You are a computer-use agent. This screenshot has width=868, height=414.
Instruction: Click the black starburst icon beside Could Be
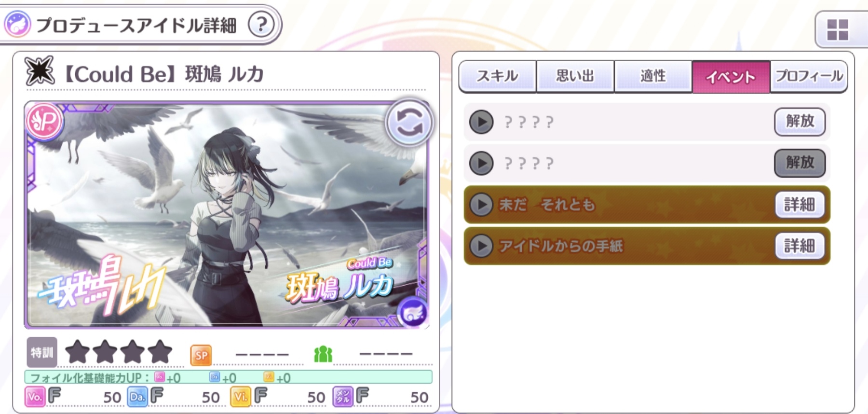point(40,71)
